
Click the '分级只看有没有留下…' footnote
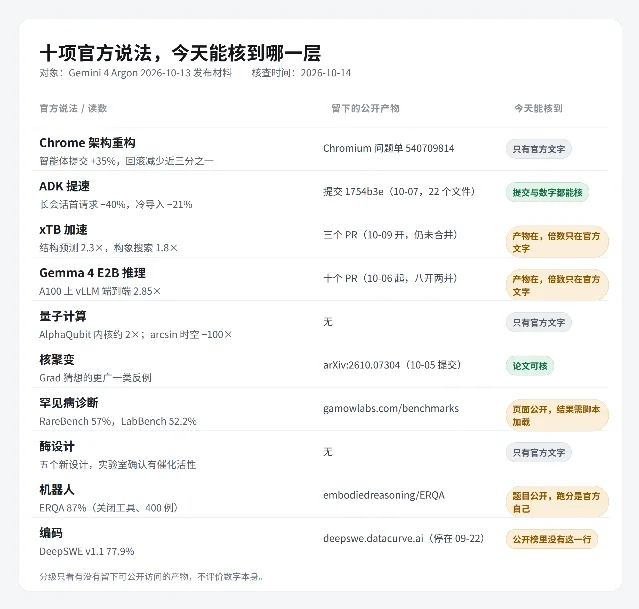(x=151, y=577)
